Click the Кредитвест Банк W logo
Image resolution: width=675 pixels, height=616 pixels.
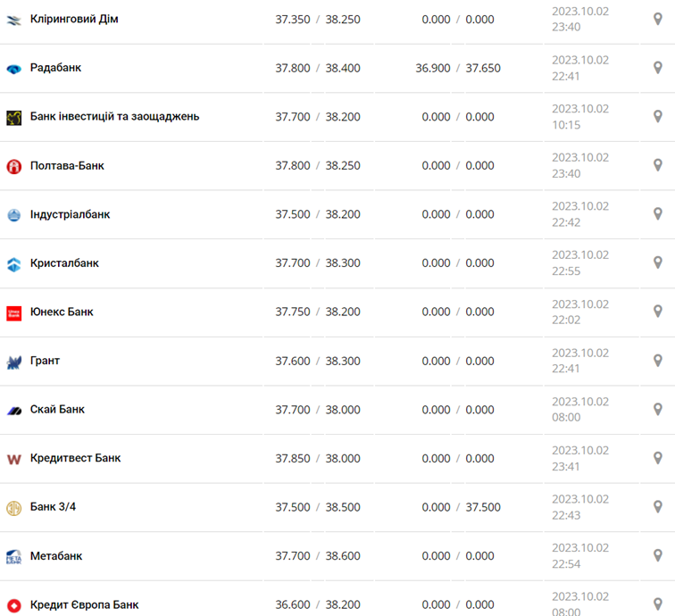point(13,459)
